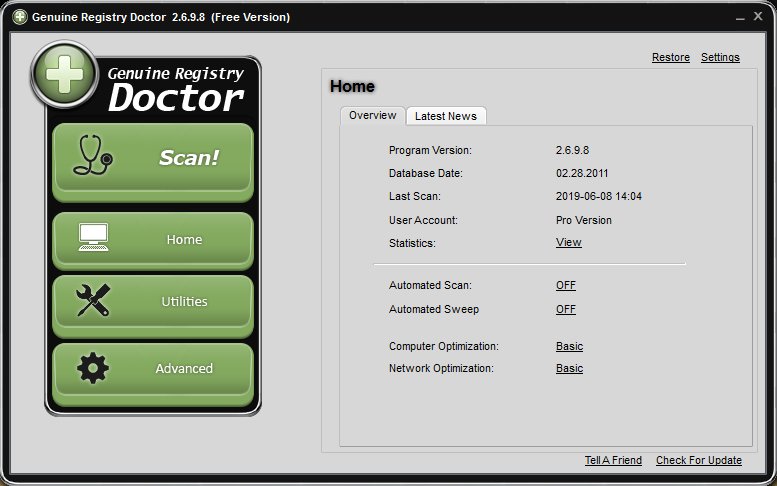Click the Genuine Registry Doctor logo text
Viewport: 777px width, 486px height.
coord(176,89)
